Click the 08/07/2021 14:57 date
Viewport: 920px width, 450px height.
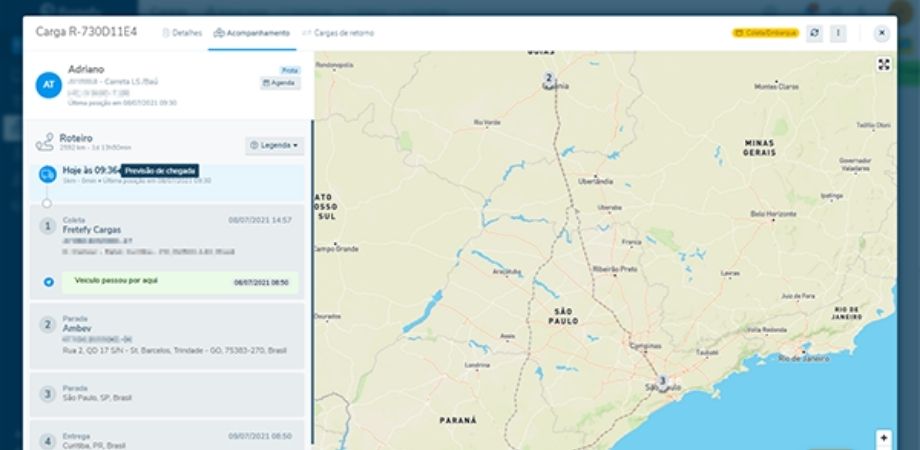click(x=260, y=220)
